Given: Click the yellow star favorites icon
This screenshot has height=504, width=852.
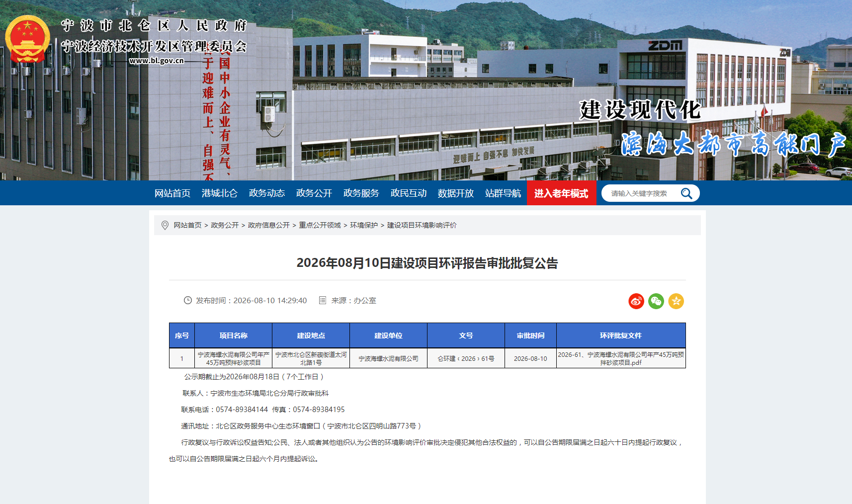Looking at the screenshot, I should (x=676, y=301).
